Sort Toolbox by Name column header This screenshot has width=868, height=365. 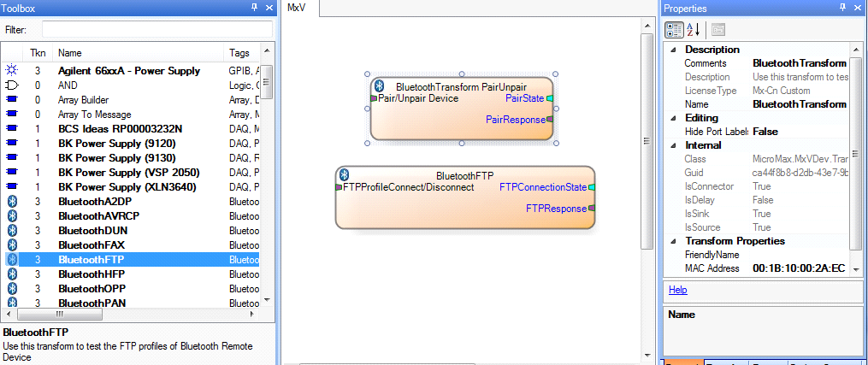click(x=139, y=53)
